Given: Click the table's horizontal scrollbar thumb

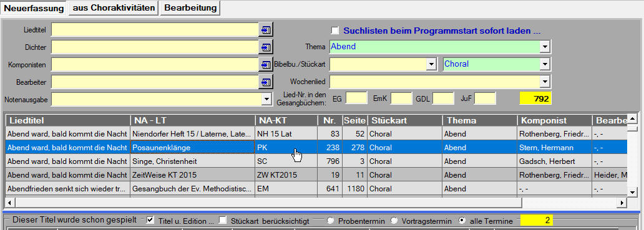Looking at the screenshot, I should point(268,203).
